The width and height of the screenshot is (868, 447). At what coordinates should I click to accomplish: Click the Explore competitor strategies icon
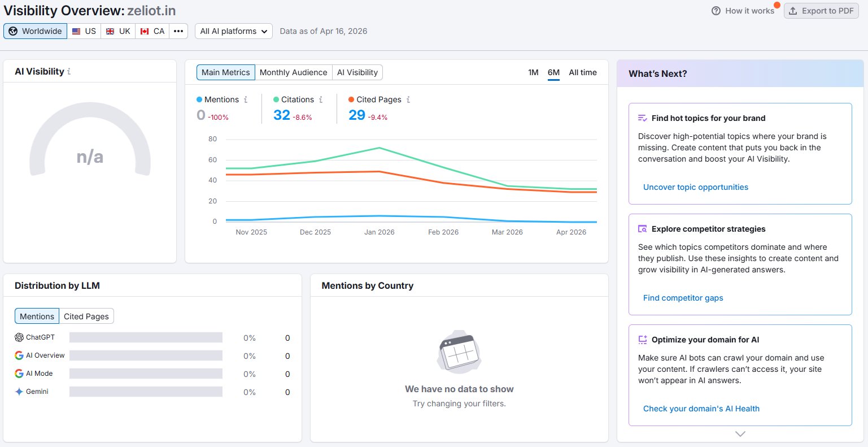coord(643,229)
